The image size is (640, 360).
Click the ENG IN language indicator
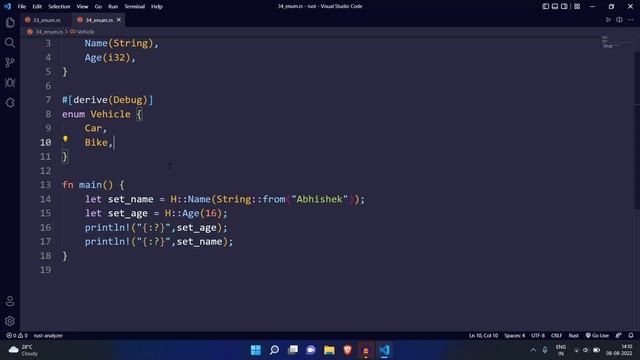[561, 350]
